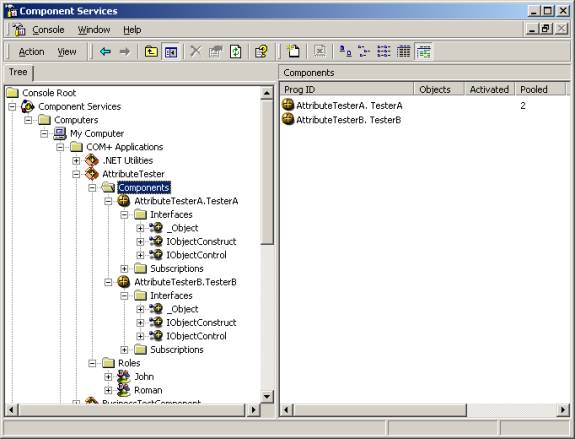Switch to Small Icons view
This screenshot has height=439, width=575.
364,52
